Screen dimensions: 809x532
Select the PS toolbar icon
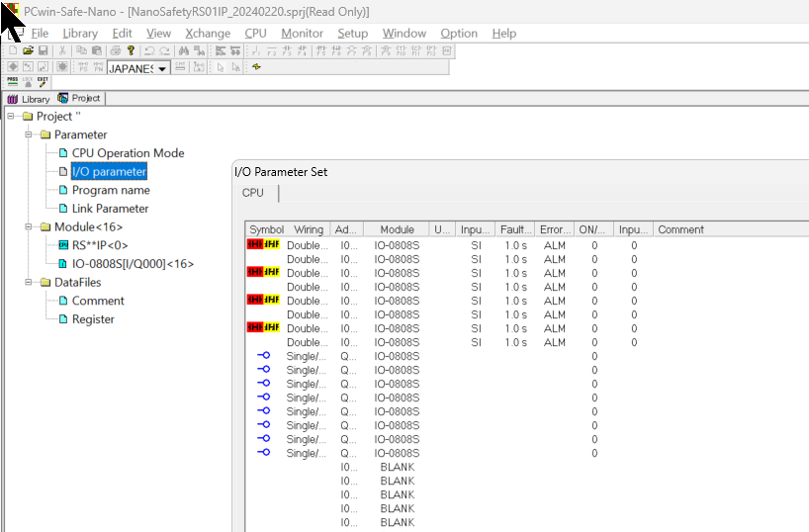84,67
